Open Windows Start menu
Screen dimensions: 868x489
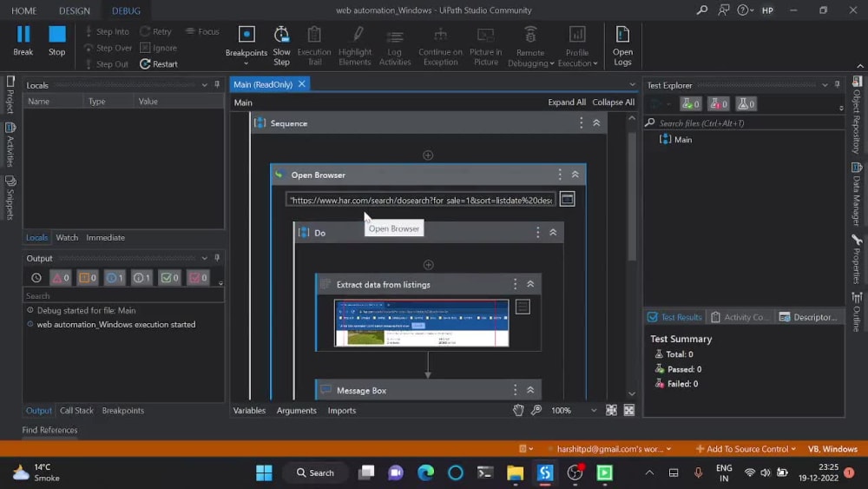click(264, 472)
